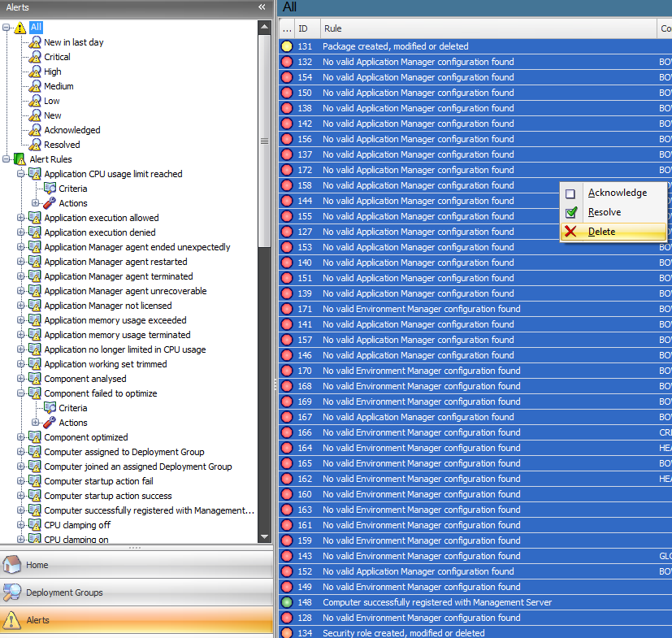Click the Medium filter icon
Screen dimensions: 672x638
(35, 86)
